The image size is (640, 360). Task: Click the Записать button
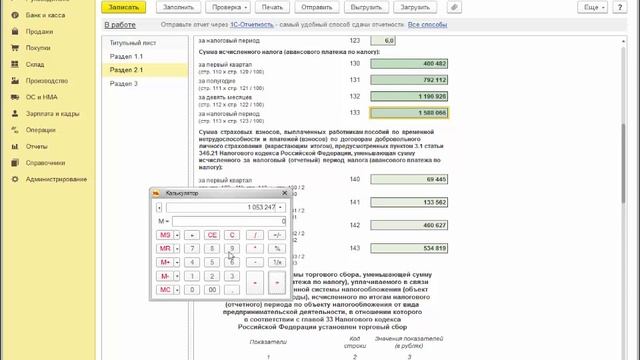[124, 7]
